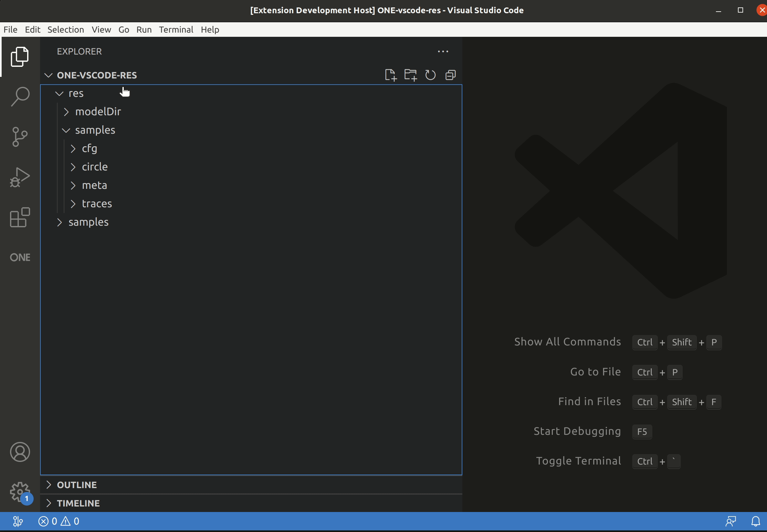Screen dimensions: 767x532
Task: Open the Terminal menu
Action: pos(176,29)
